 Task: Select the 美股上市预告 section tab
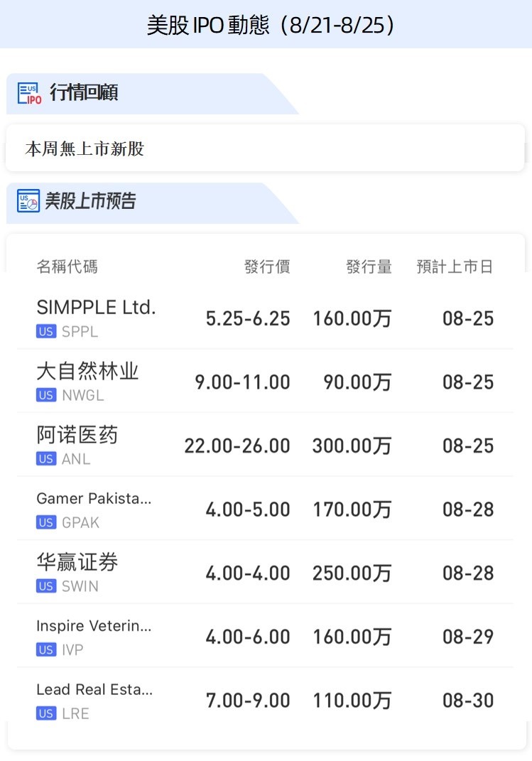[x=90, y=202]
